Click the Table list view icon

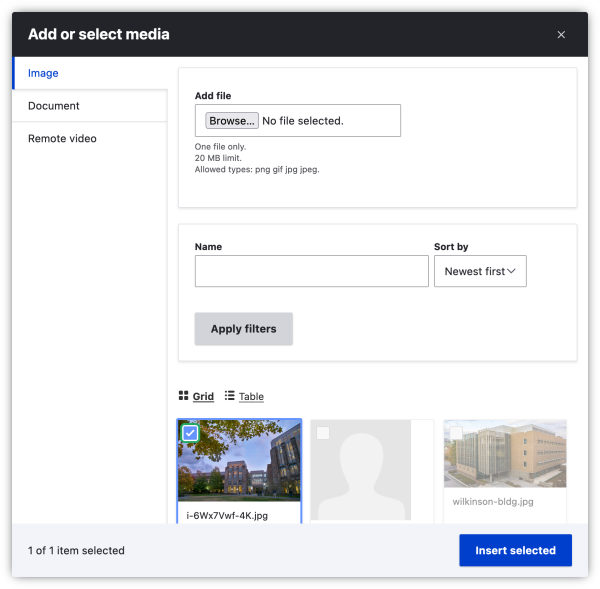(230, 396)
